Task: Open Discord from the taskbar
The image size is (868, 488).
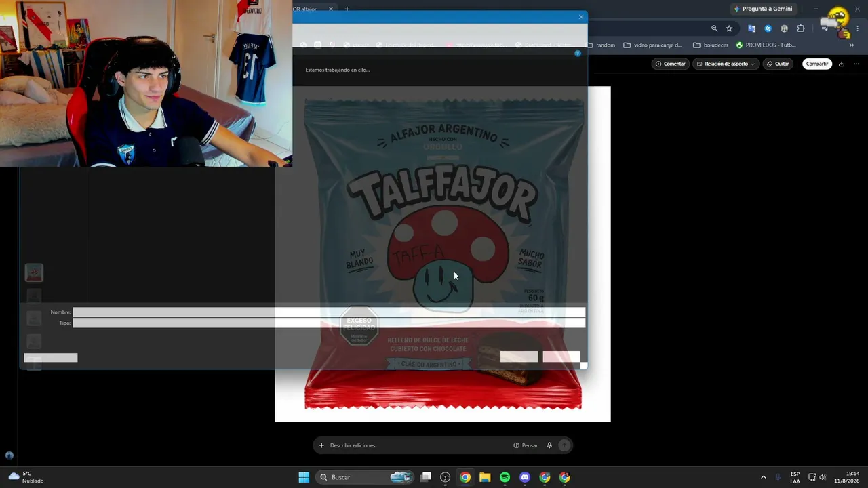Action: 525,477
